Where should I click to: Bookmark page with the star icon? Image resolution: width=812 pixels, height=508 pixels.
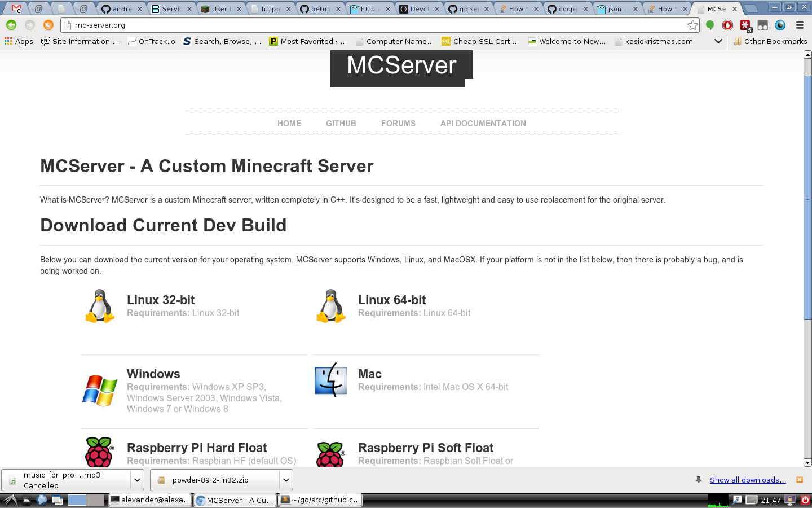(692, 25)
